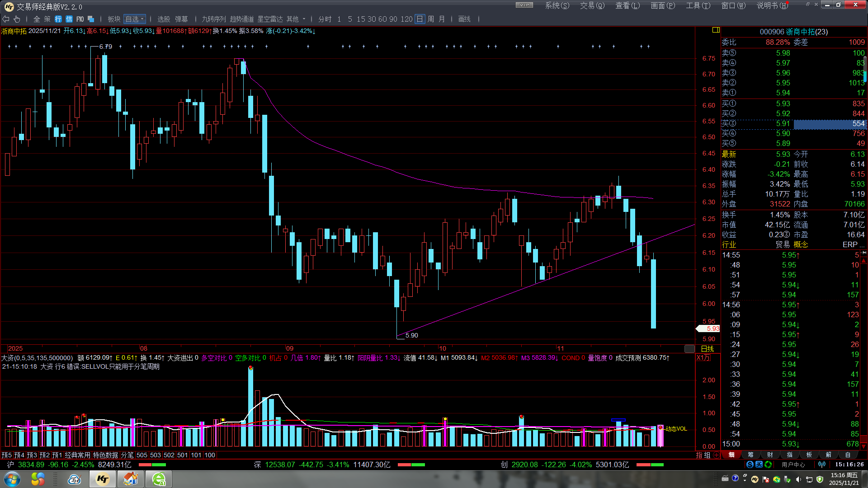
Task: Open F10 company info icon
Action: click(x=80, y=19)
